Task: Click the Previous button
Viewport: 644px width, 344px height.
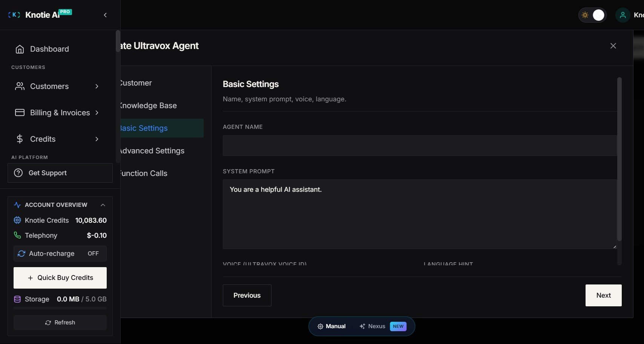Action: pyautogui.click(x=247, y=295)
